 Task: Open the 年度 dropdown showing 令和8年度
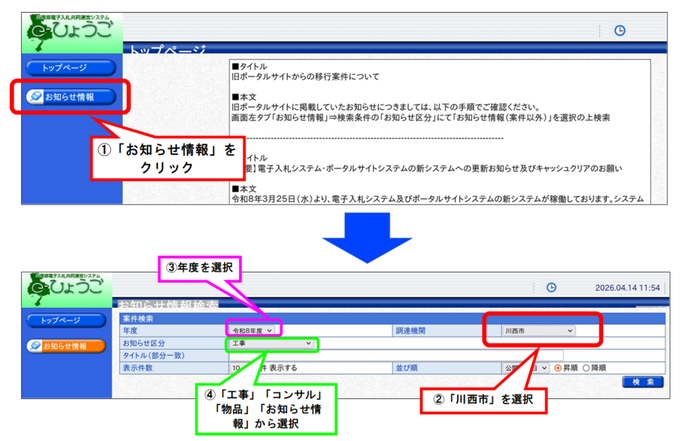pyautogui.click(x=252, y=331)
